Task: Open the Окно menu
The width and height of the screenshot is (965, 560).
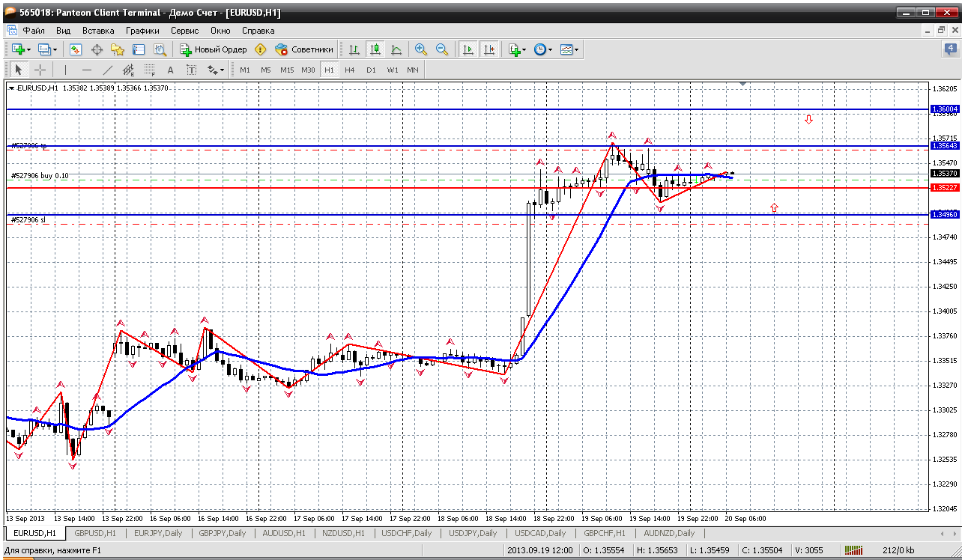Action: pyautogui.click(x=220, y=31)
